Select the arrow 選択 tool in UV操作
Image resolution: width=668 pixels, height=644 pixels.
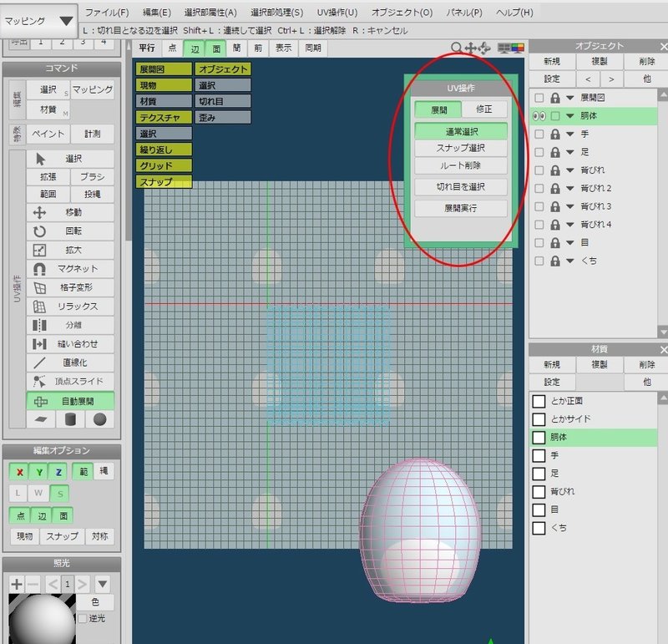click(70, 159)
